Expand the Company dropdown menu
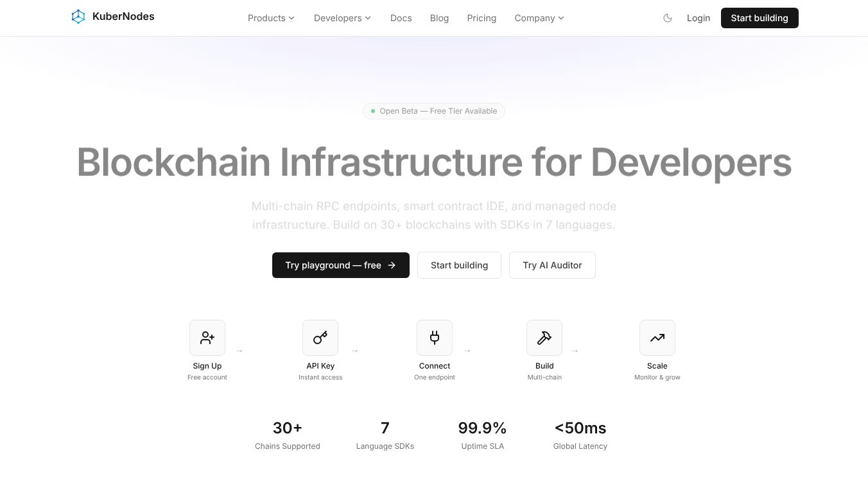The height and width of the screenshot is (488, 868). tap(539, 18)
